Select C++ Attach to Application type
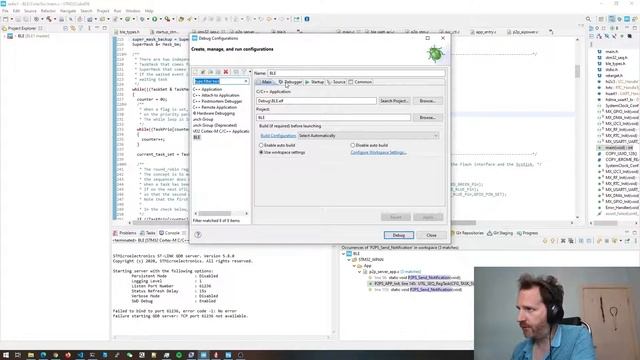Screen dimensions: 640x360 pos(216,95)
